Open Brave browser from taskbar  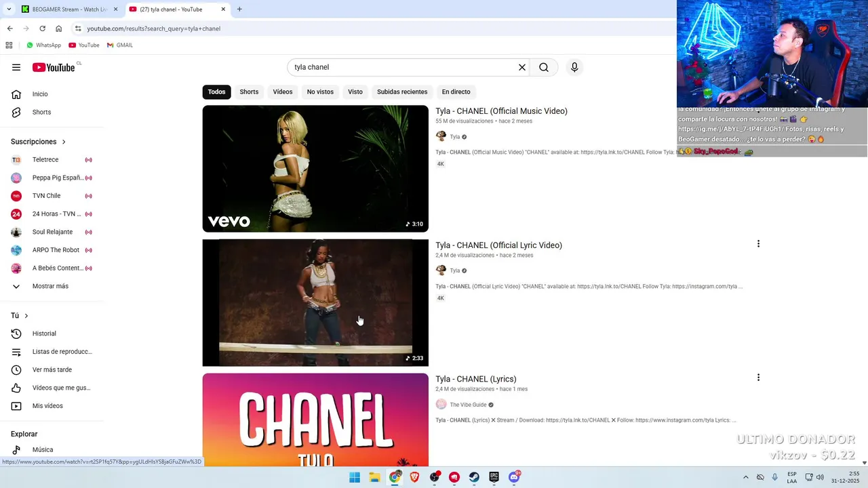[414, 477]
